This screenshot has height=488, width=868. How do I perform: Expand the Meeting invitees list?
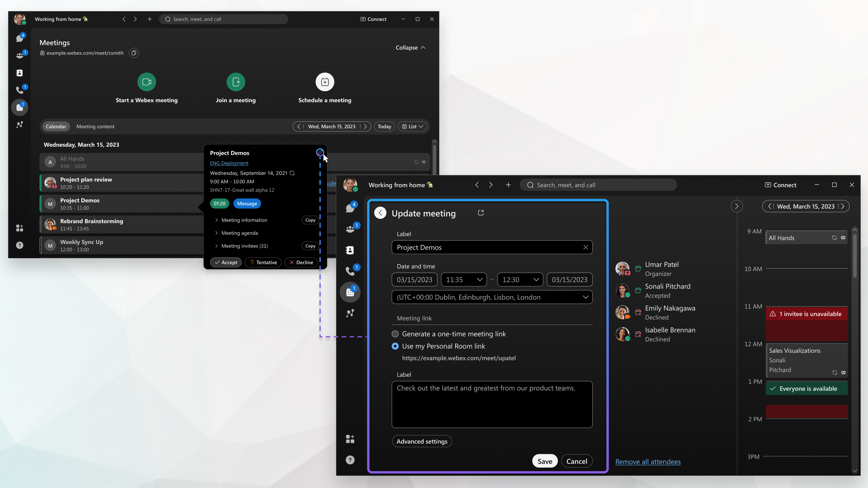(216, 246)
